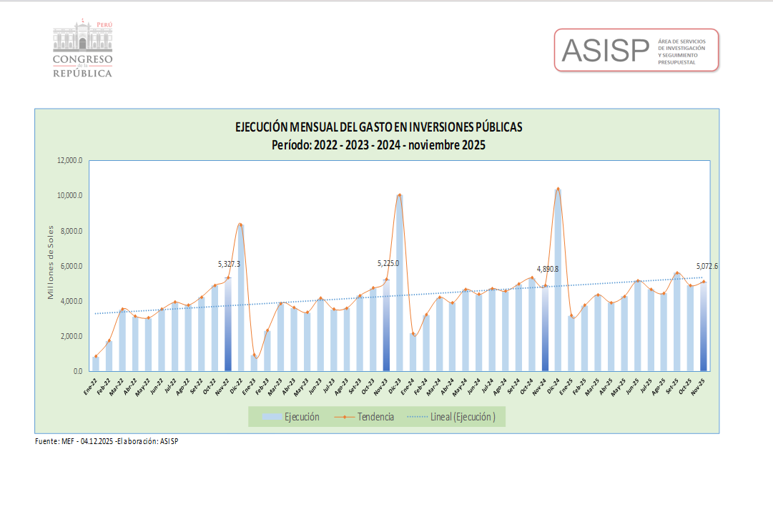Select the 12,000.0 y-axis label
This screenshot has width=773, height=532.
point(70,161)
